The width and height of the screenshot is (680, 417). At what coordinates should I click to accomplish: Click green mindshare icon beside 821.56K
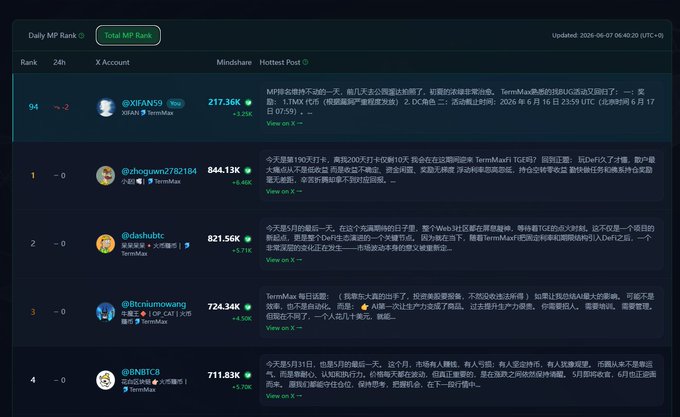tap(248, 239)
